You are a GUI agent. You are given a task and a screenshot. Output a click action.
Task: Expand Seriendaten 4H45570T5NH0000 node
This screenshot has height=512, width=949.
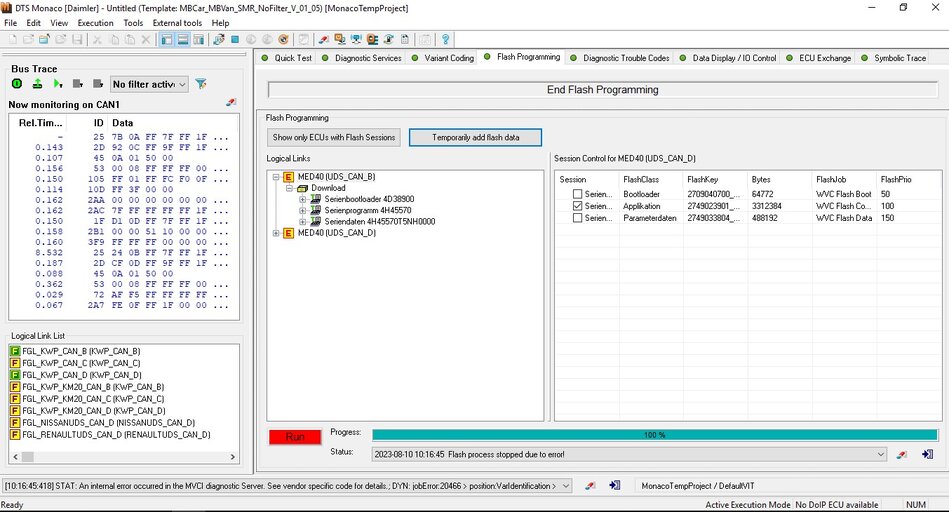pos(303,222)
